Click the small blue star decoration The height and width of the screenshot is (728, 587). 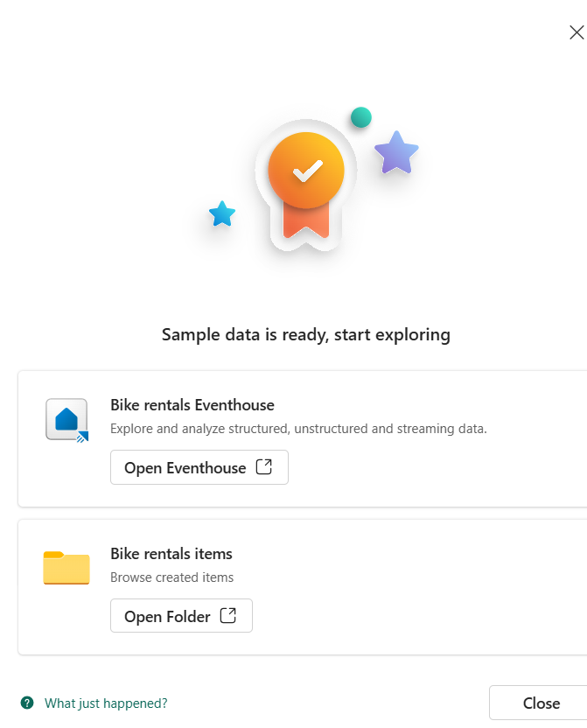(222, 213)
